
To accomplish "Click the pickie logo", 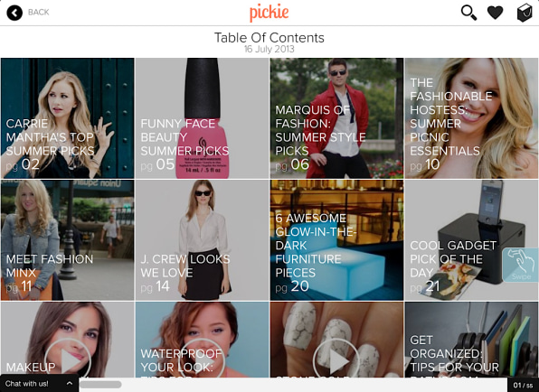I will (269, 13).
